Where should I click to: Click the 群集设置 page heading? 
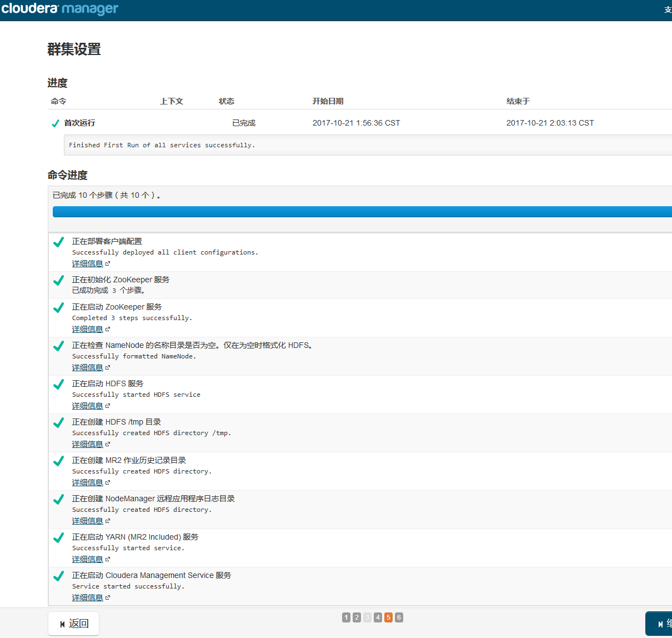point(74,49)
